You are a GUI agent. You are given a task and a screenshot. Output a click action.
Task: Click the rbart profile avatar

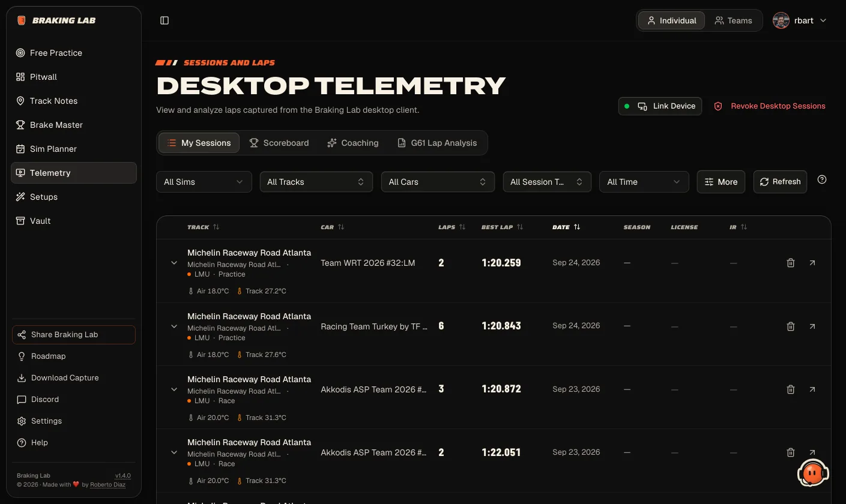781,20
